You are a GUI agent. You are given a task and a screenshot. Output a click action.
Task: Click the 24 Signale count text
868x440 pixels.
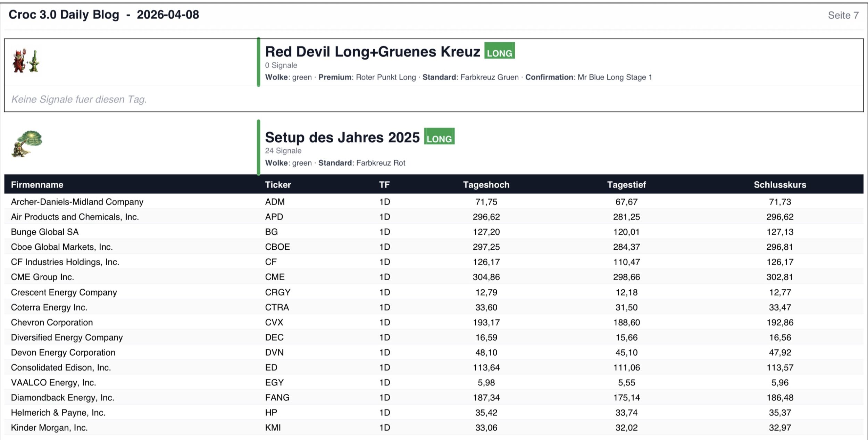(283, 151)
